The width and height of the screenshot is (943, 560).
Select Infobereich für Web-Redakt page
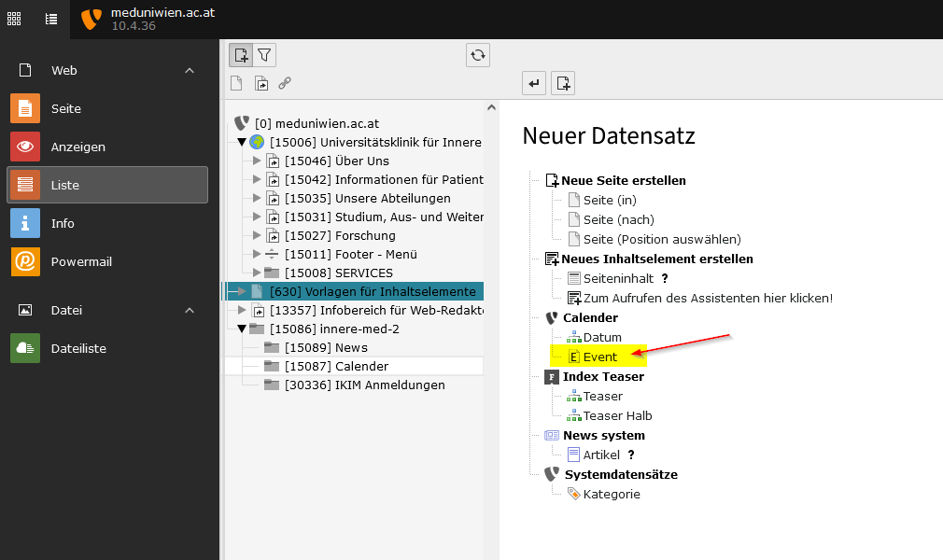point(376,310)
